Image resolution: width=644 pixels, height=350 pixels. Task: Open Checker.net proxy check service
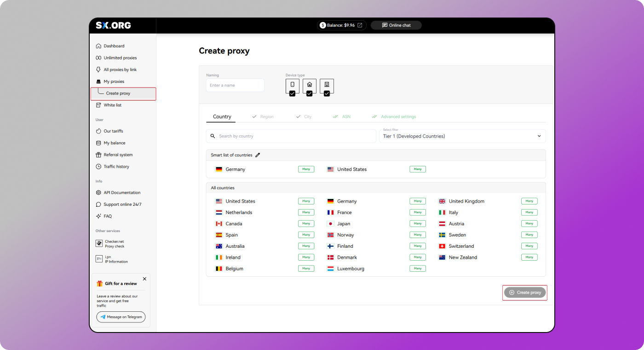(115, 244)
